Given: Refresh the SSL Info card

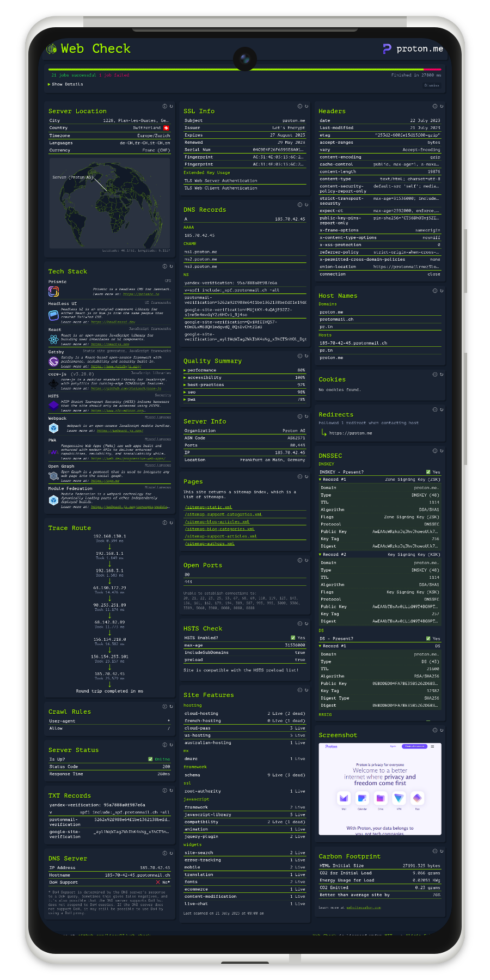Looking at the screenshot, I should click(306, 106).
